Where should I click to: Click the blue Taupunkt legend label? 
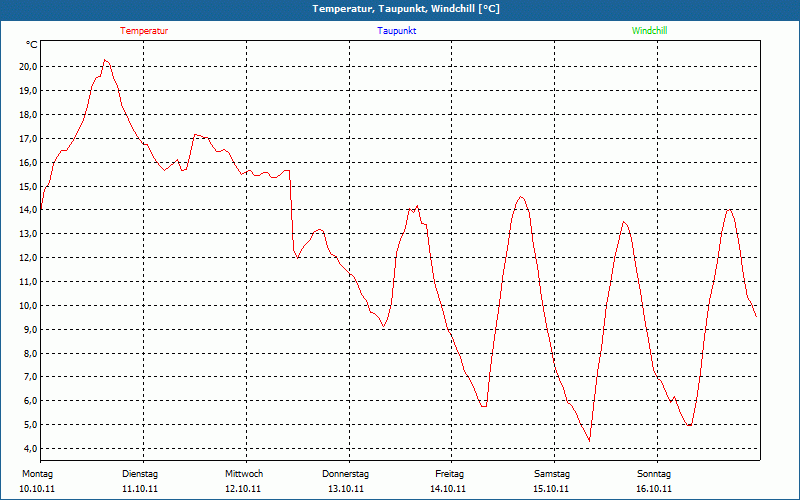point(396,31)
